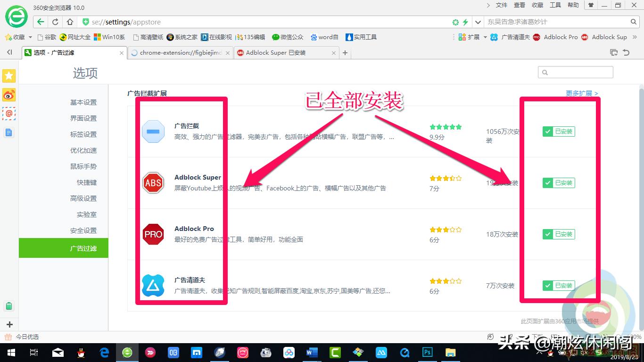Viewport: 644px width, 362px height.
Task: Toggle the installed status of Adblock Super
Action: click(x=559, y=183)
